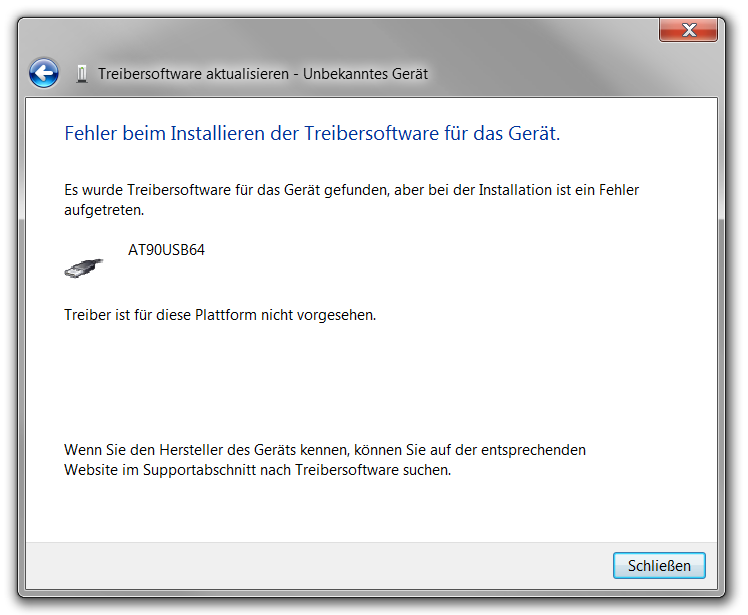Click the paragraph starting 'Es wurde Treibersoftware'
The image size is (748, 615).
[352, 199]
